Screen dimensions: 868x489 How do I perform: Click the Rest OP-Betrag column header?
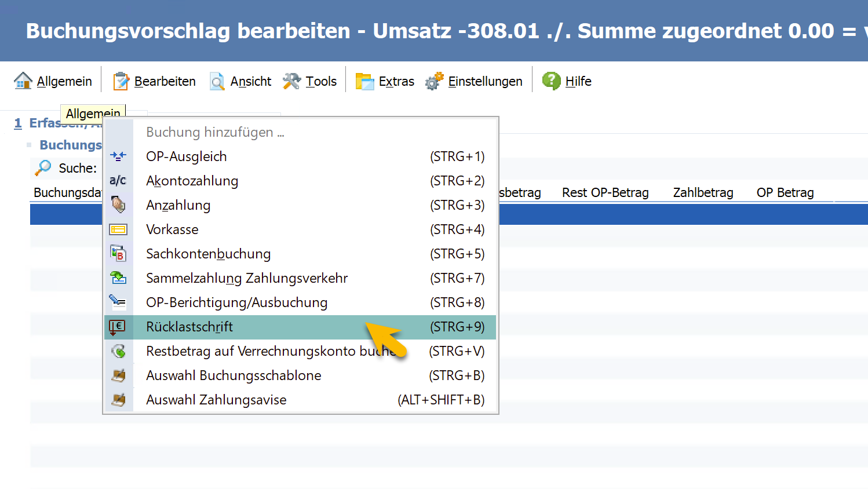(605, 192)
